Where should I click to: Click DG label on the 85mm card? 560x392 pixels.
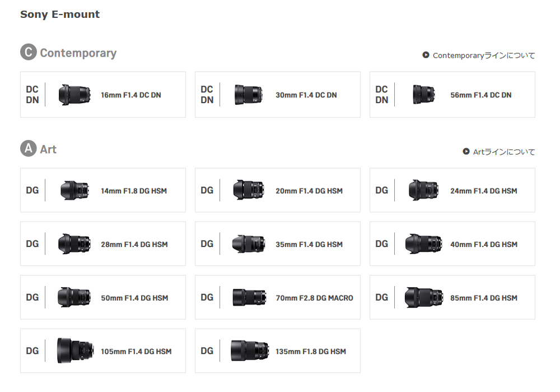pos(381,297)
